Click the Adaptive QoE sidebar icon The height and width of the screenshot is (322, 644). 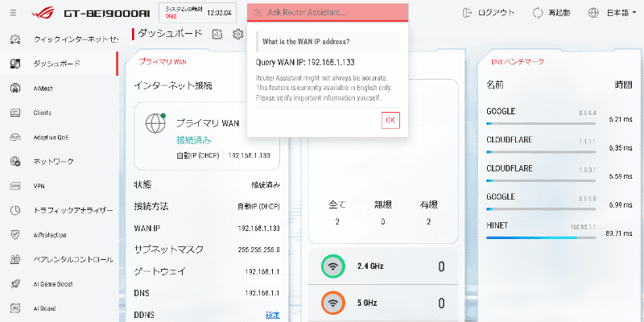(15, 137)
